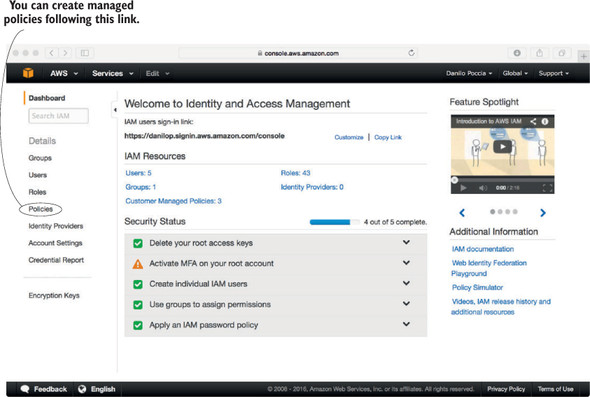This screenshot has width=590, height=397.
Task: Expand Activate MFA on your root account
Action: (406, 263)
